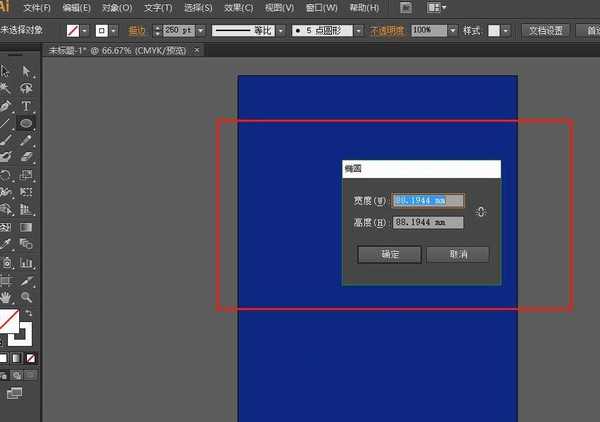The height and width of the screenshot is (422, 600).
Task: Select the Blend tool
Action: (26, 244)
